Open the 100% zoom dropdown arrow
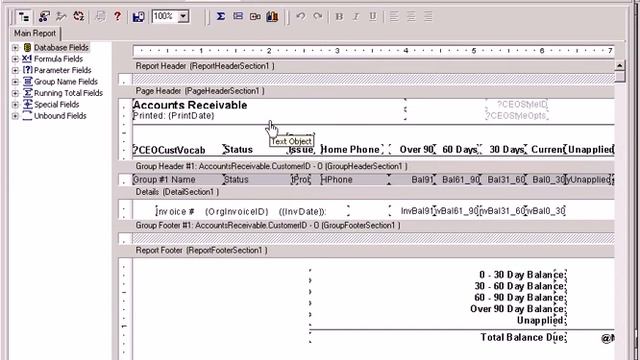The height and width of the screenshot is (360, 640). 184,17
